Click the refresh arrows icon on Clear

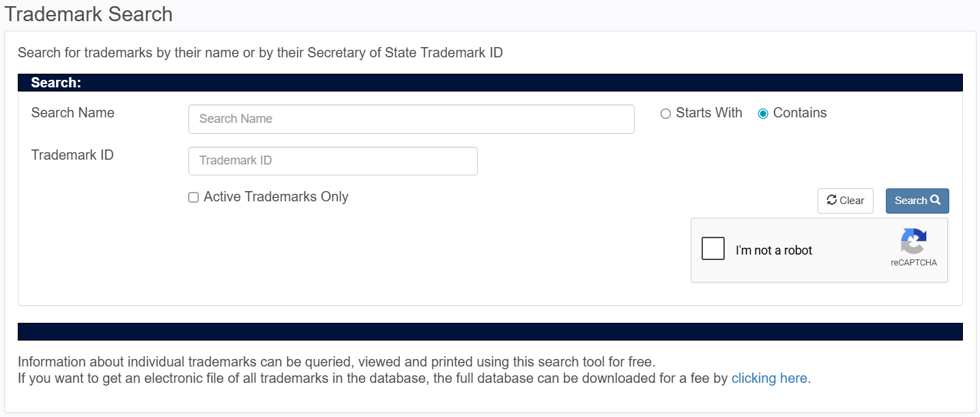click(831, 200)
